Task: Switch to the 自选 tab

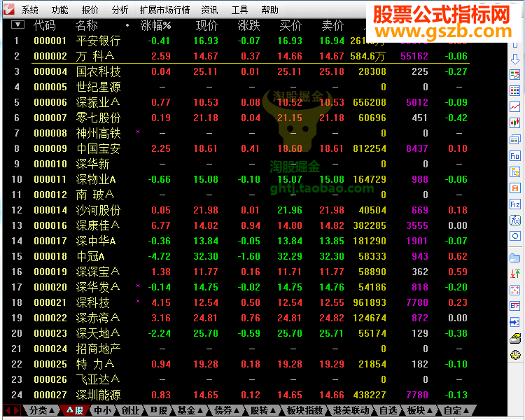Action: pyautogui.click(x=388, y=410)
